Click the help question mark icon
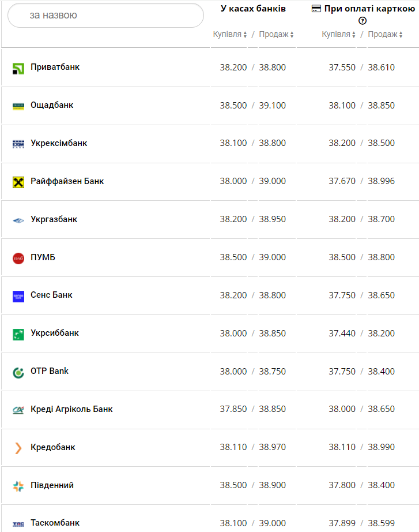Viewport: 419px width, 532px height. coord(363,21)
